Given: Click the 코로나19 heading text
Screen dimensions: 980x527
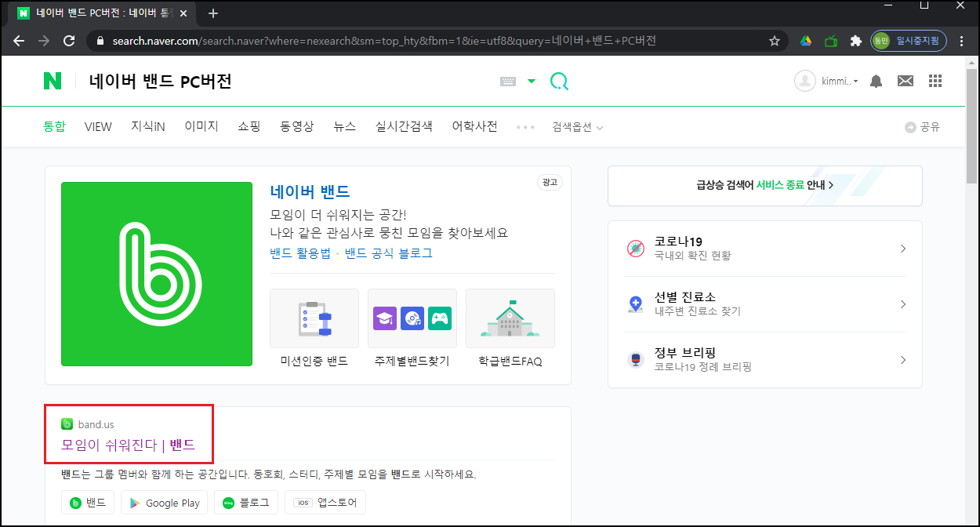Looking at the screenshot, I should pyautogui.click(x=678, y=242).
